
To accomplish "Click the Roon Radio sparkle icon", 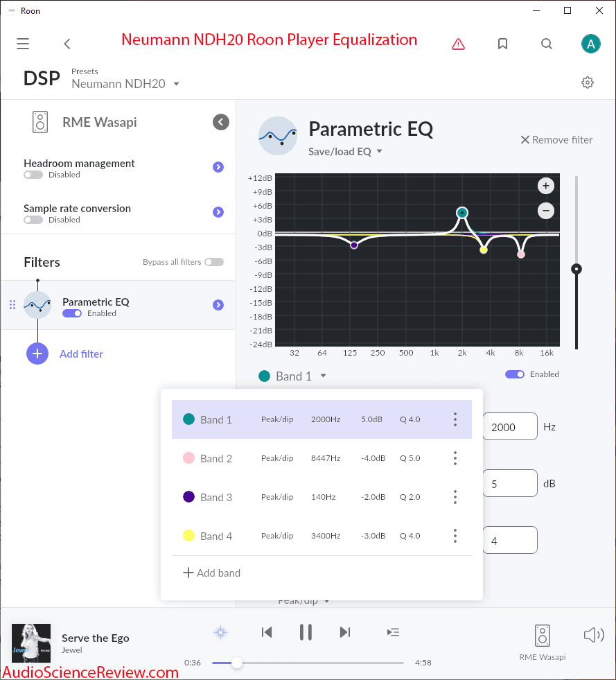I will pyautogui.click(x=220, y=632).
